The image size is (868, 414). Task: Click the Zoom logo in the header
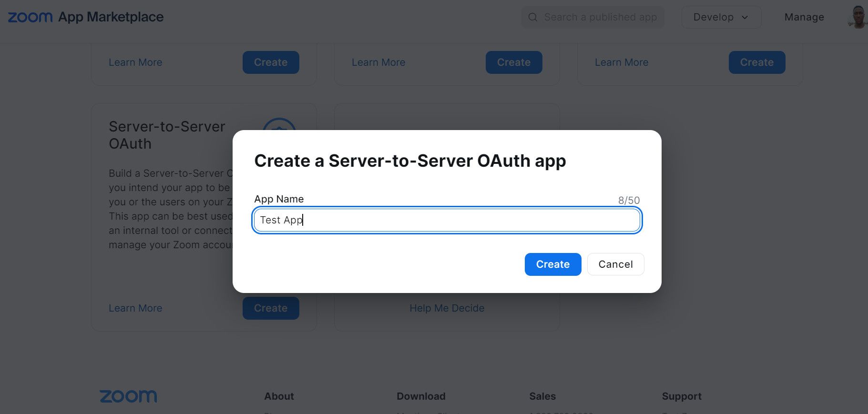(30, 17)
